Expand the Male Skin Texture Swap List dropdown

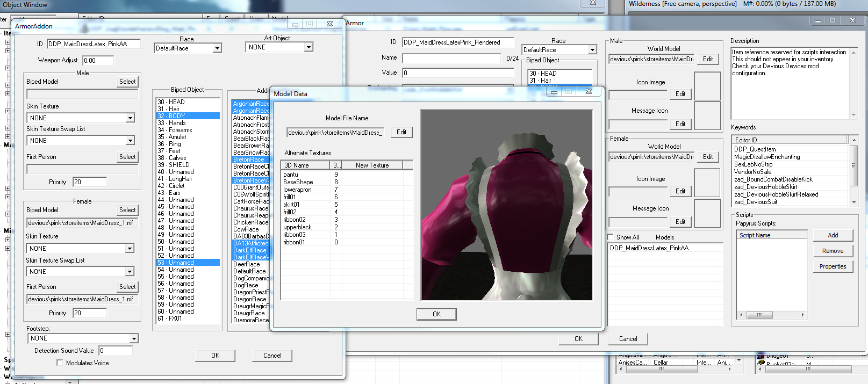click(x=130, y=141)
